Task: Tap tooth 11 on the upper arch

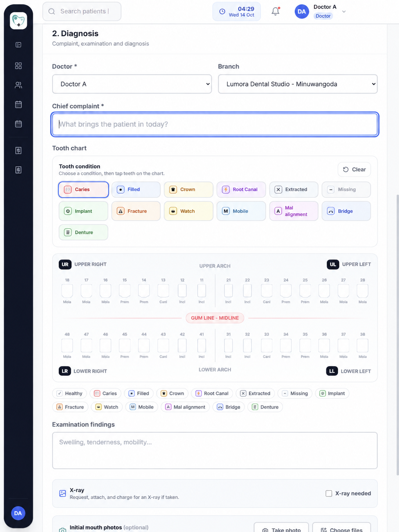Action: coord(202,291)
